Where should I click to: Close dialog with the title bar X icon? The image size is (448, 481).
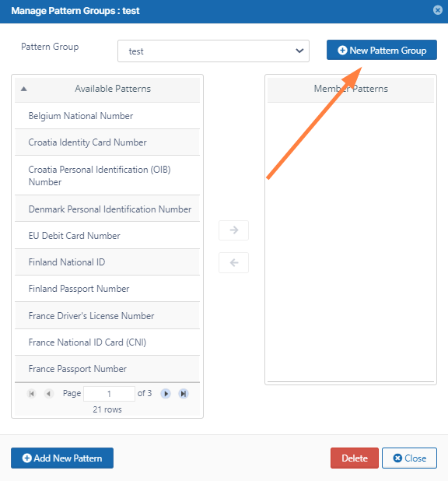(x=438, y=10)
